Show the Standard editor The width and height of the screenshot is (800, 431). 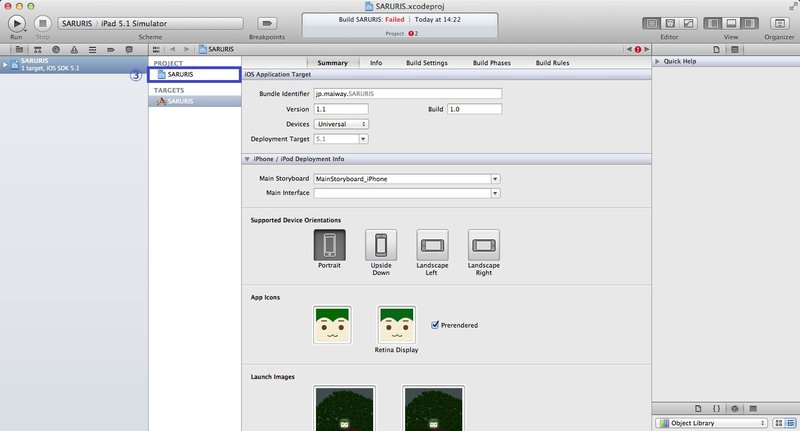coord(652,23)
